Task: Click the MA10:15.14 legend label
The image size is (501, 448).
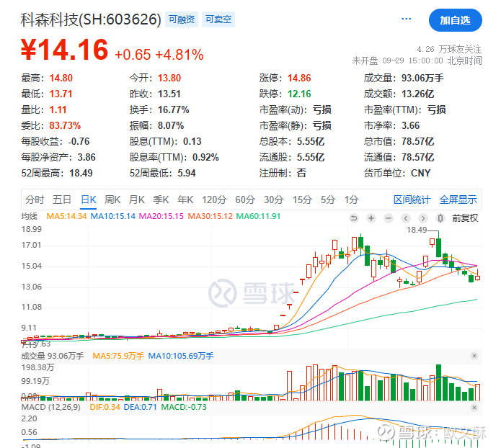Action: [x=113, y=216]
